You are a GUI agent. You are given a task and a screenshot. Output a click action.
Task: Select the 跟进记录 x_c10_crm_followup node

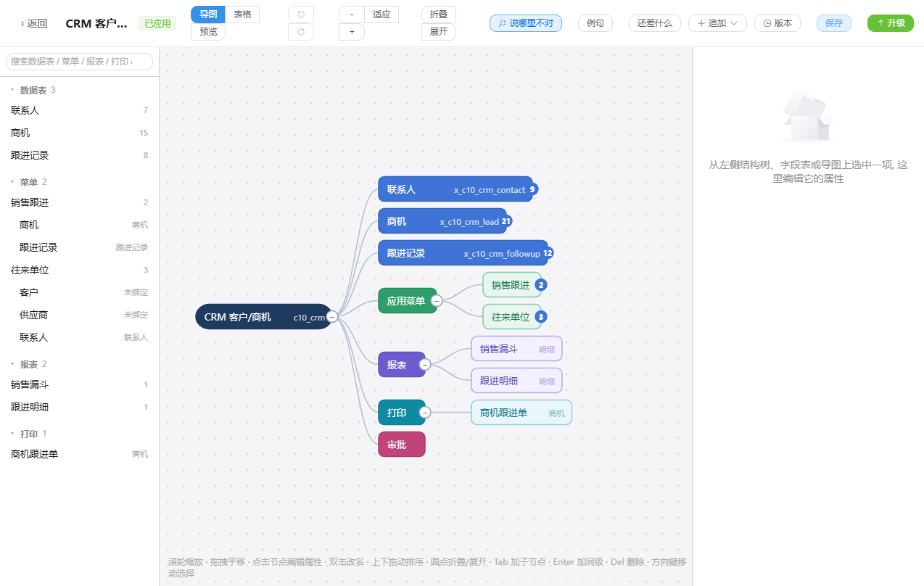click(462, 253)
